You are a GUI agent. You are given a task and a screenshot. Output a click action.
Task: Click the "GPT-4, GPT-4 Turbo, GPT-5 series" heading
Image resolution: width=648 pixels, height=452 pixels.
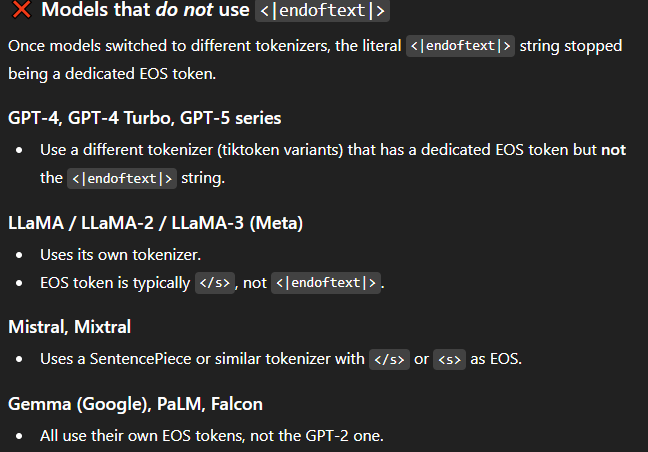(145, 118)
